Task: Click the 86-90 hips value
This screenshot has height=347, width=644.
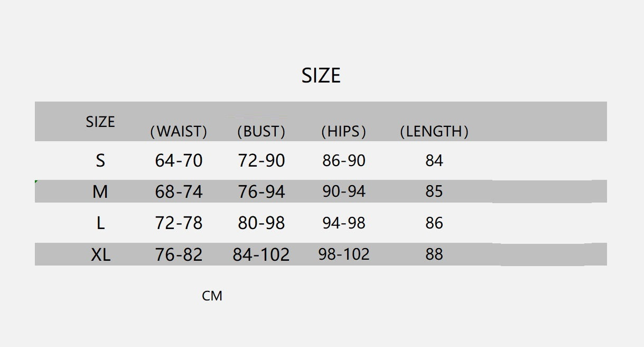Action: point(343,160)
